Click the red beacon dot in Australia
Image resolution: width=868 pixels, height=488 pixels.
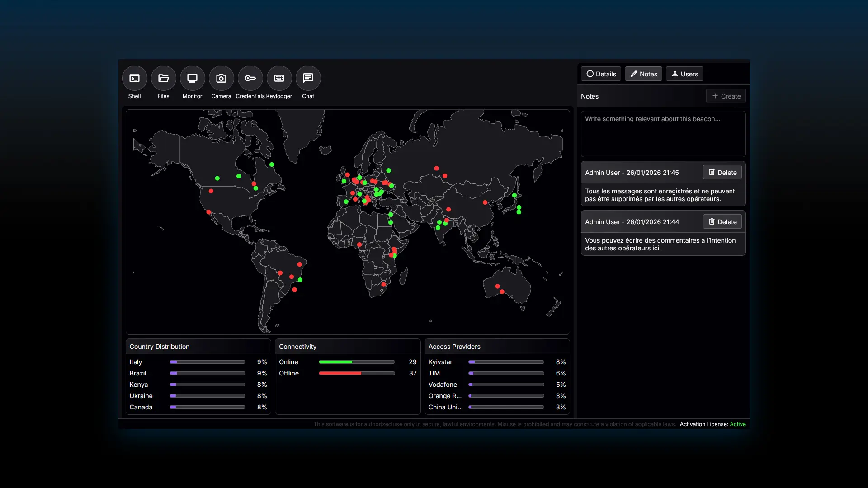click(x=497, y=286)
